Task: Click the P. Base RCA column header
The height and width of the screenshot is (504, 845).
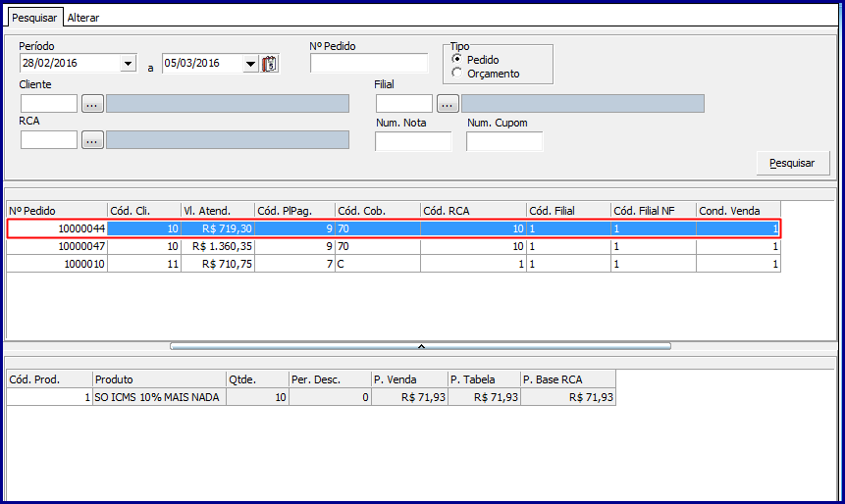Action: (568, 379)
